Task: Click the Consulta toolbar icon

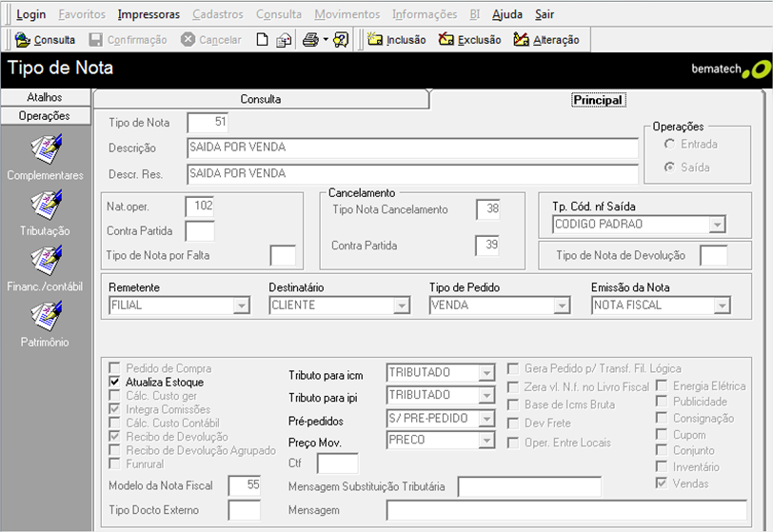Action: click(23, 39)
